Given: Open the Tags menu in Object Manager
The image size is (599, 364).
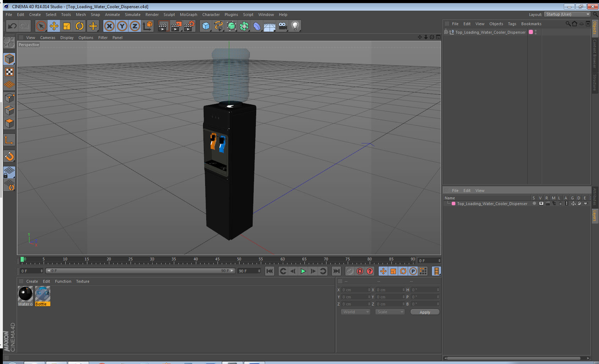Looking at the screenshot, I should [x=512, y=24].
